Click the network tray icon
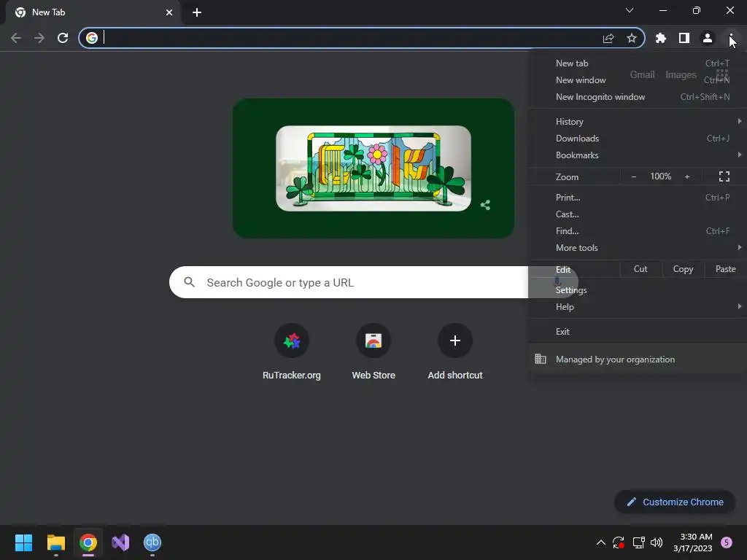747x560 pixels. tap(638, 542)
